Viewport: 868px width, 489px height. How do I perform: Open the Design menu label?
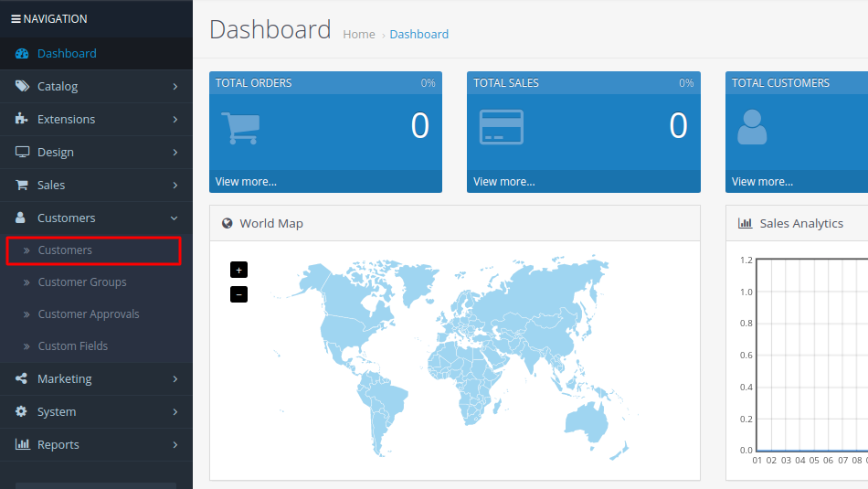point(56,153)
